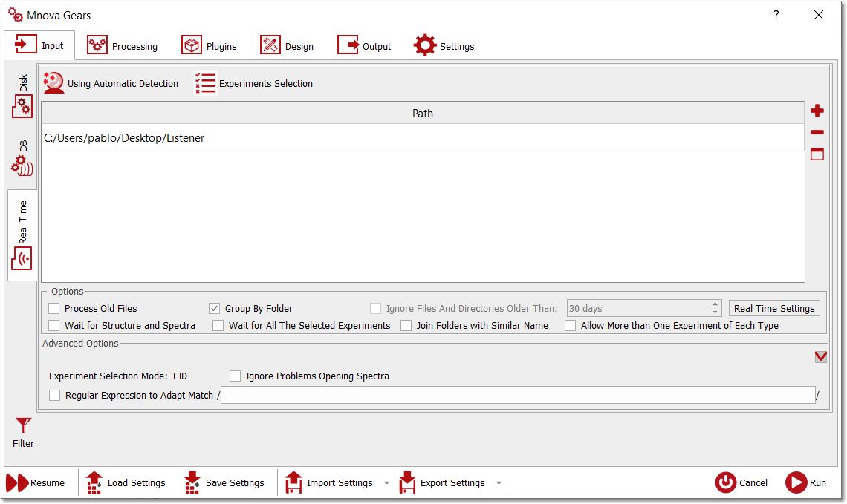Collapse Advanced Options with the red chevron
This screenshot has height=504, width=847.
(x=820, y=357)
